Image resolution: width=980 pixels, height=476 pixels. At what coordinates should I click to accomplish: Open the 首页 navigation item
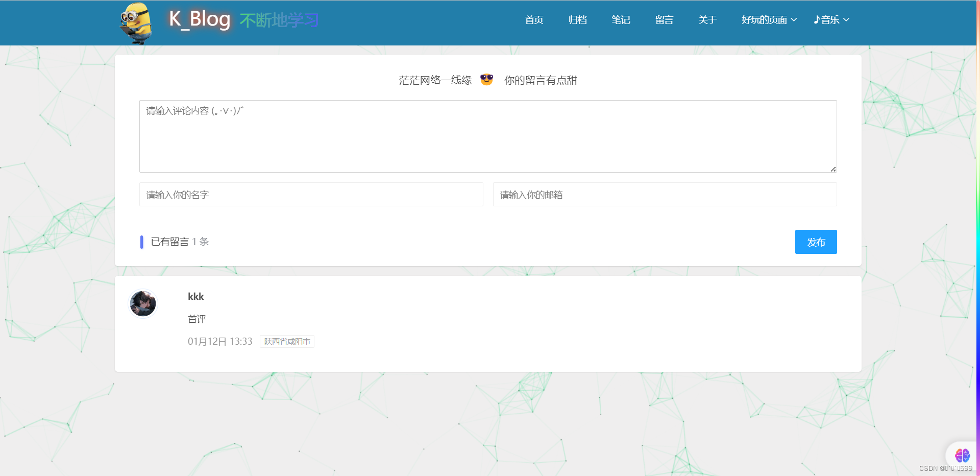click(x=534, y=20)
